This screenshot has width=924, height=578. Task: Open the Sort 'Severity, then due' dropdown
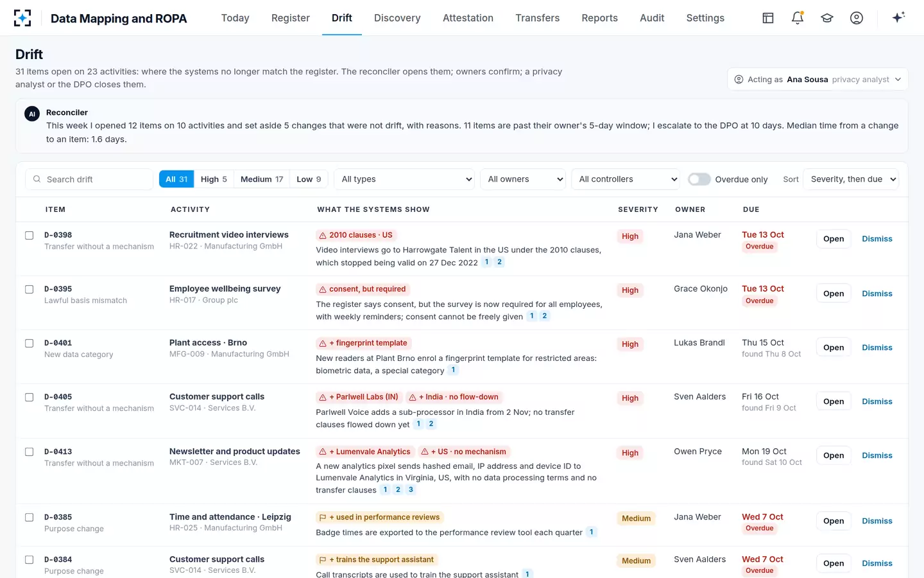pyautogui.click(x=851, y=179)
